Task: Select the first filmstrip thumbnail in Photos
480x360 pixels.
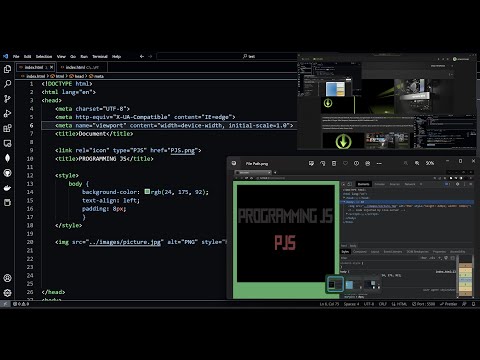Action: coord(335,284)
